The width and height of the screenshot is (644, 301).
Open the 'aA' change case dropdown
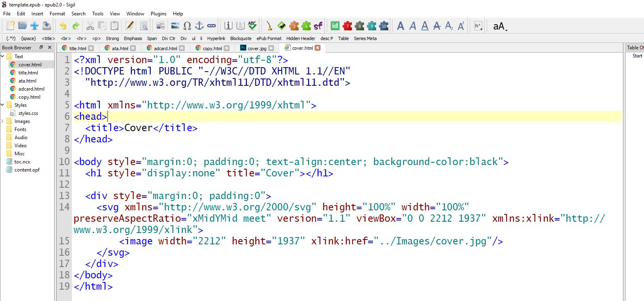[500, 26]
